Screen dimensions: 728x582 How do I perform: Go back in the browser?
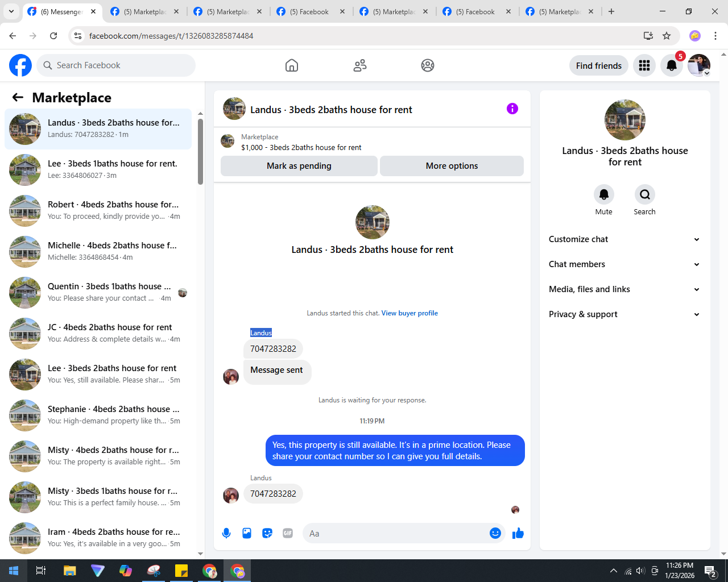(x=13, y=36)
